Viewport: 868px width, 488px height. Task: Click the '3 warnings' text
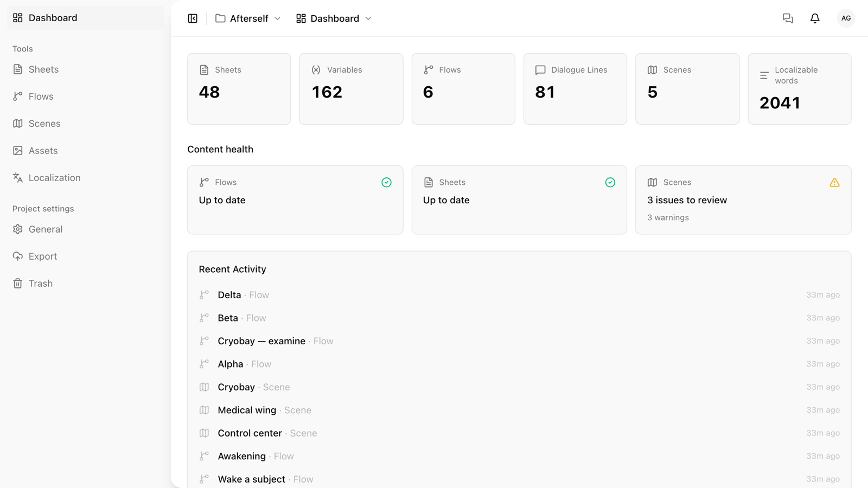(x=668, y=217)
